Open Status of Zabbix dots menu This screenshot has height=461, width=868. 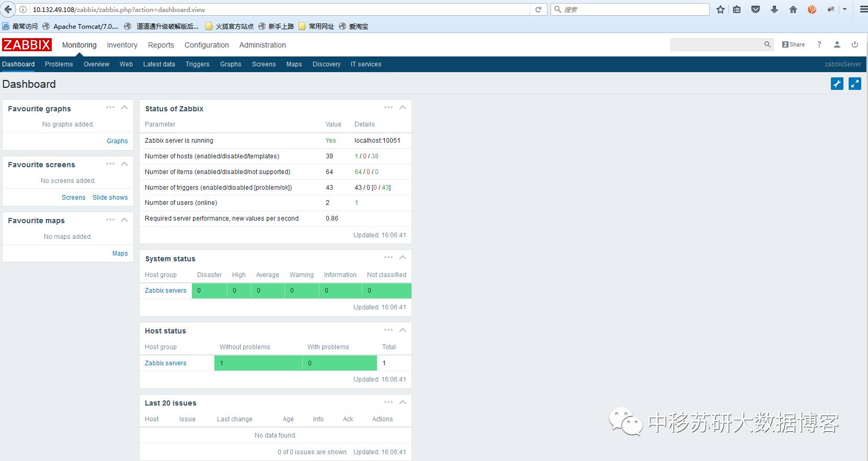389,107
